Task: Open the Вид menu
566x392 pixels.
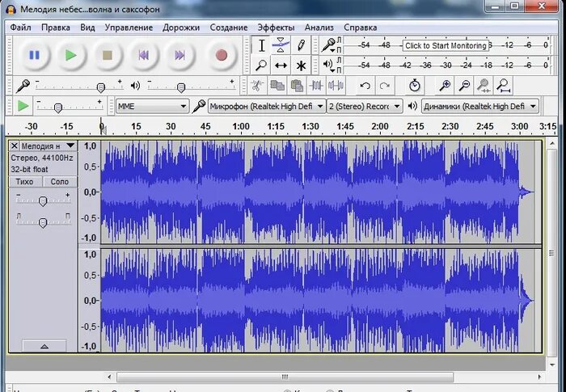Action: tap(87, 27)
